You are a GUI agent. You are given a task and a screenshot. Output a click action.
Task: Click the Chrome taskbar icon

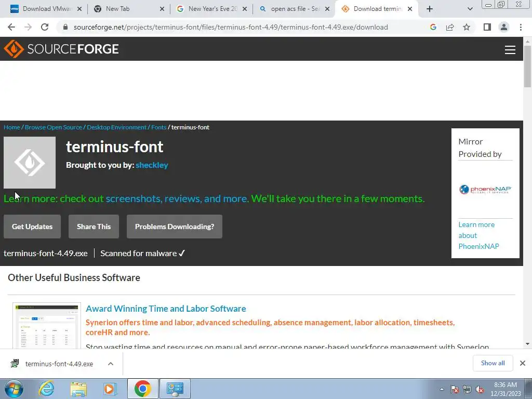coord(142,389)
